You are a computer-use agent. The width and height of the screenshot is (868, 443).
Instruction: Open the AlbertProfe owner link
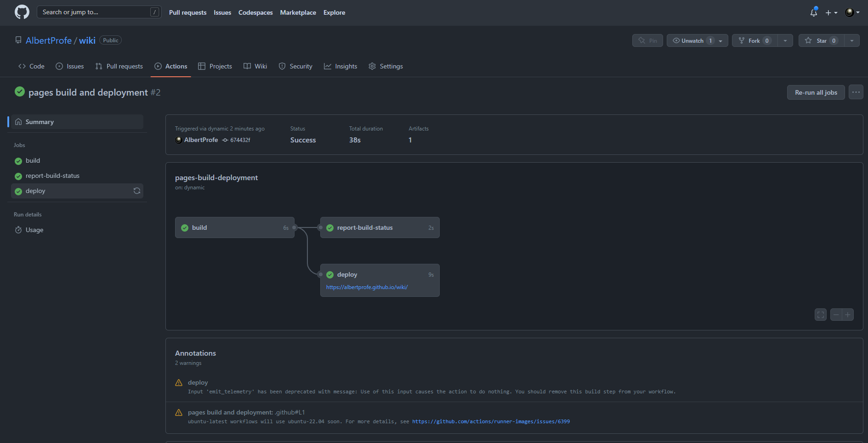(49, 40)
